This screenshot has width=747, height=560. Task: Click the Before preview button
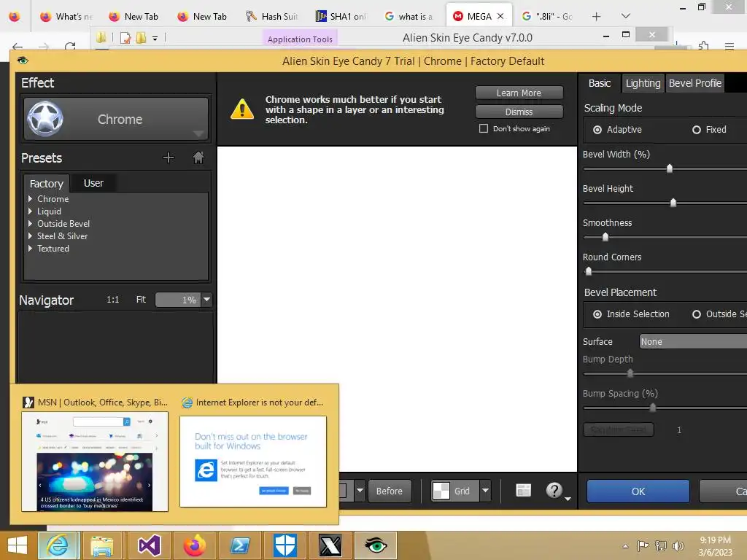[x=390, y=491]
